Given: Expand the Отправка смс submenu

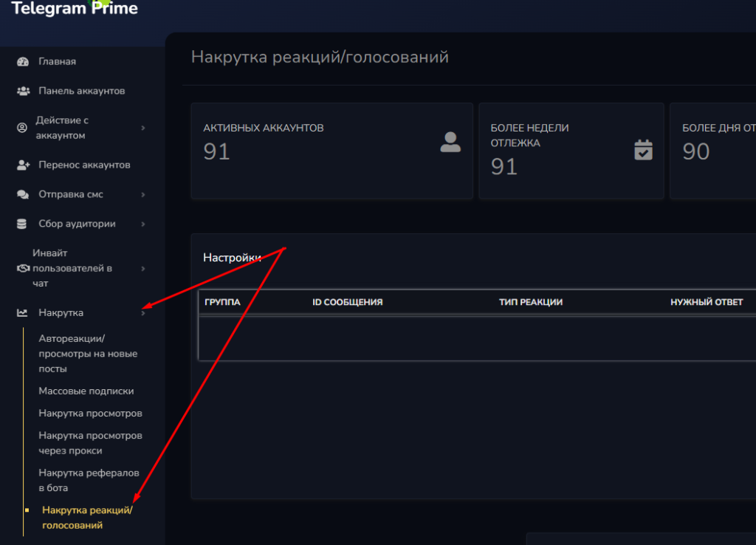Looking at the screenshot, I should pos(145,194).
